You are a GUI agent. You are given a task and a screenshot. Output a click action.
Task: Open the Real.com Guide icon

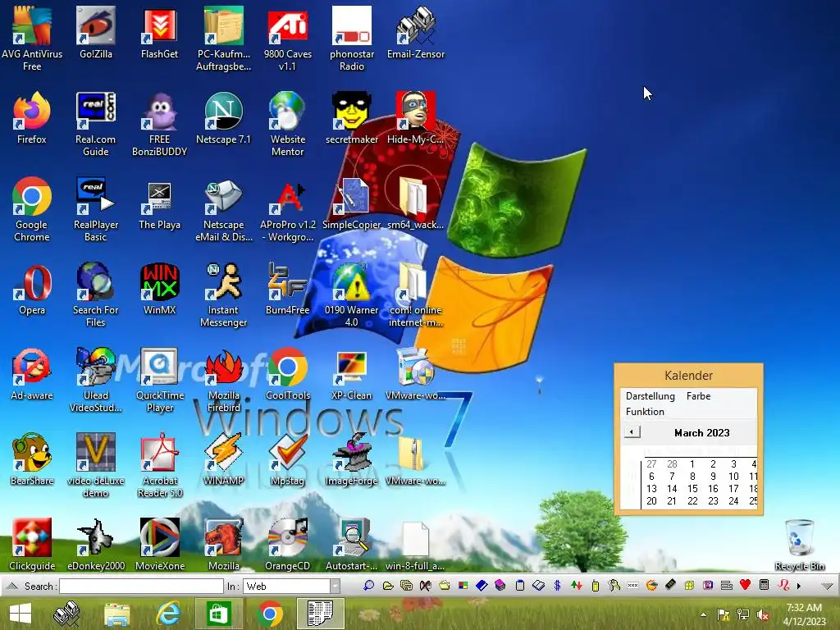(x=96, y=125)
